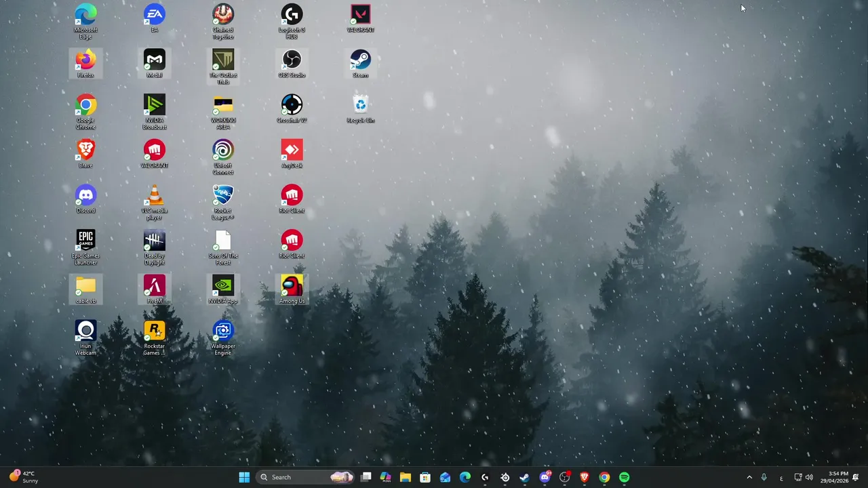Select the Crosshair V2 desktop icon
The width and height of the screenshot is (868, 488).
tap(292, 108)
